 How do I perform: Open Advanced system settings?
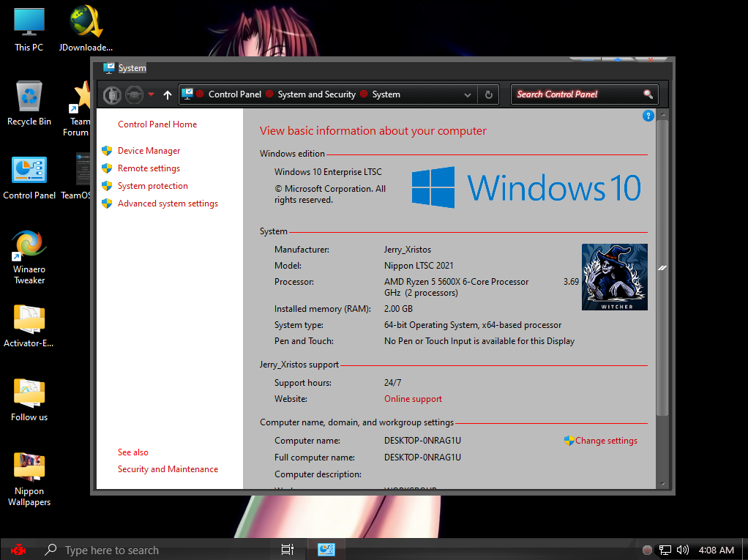(168, 204)
